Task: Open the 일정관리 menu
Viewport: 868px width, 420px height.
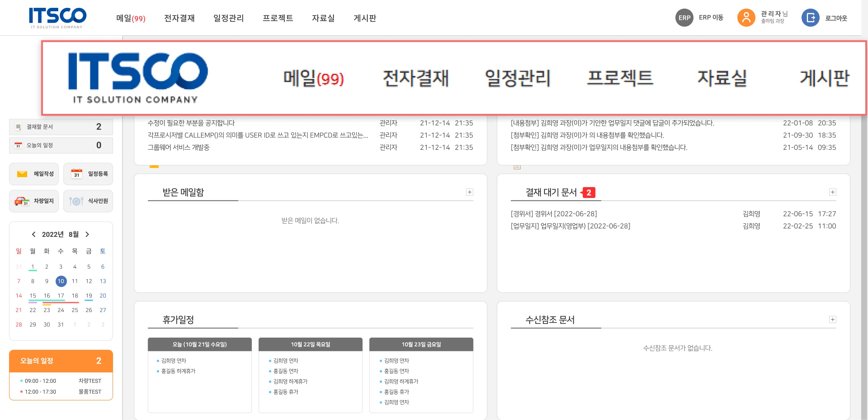Action: pos(228,18)
